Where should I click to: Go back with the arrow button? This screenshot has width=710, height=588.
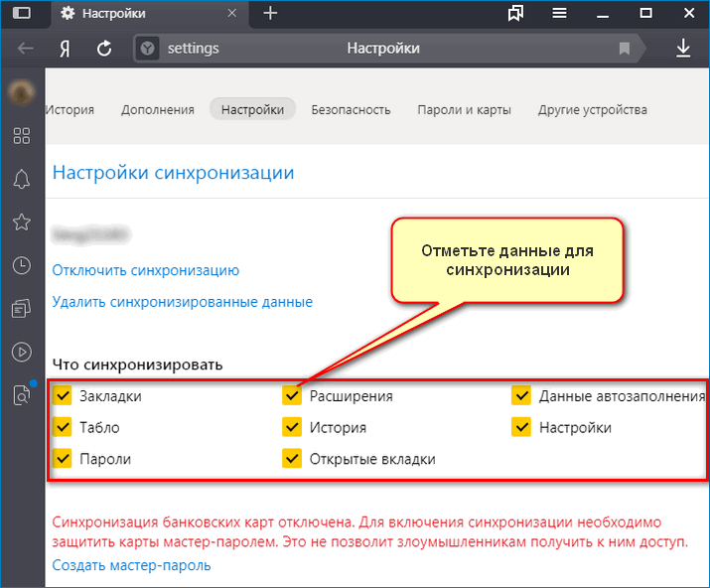[26, 48]
